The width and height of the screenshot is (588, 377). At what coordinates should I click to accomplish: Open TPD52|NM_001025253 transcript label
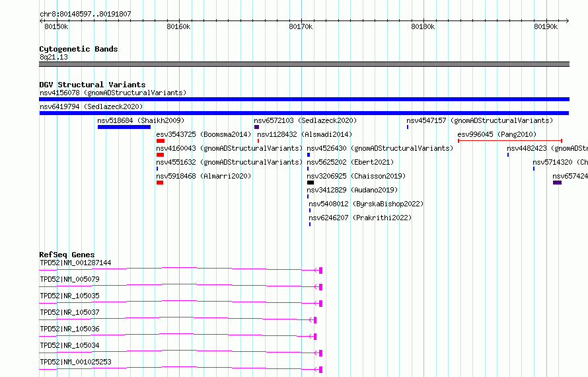tap(75, 362)
